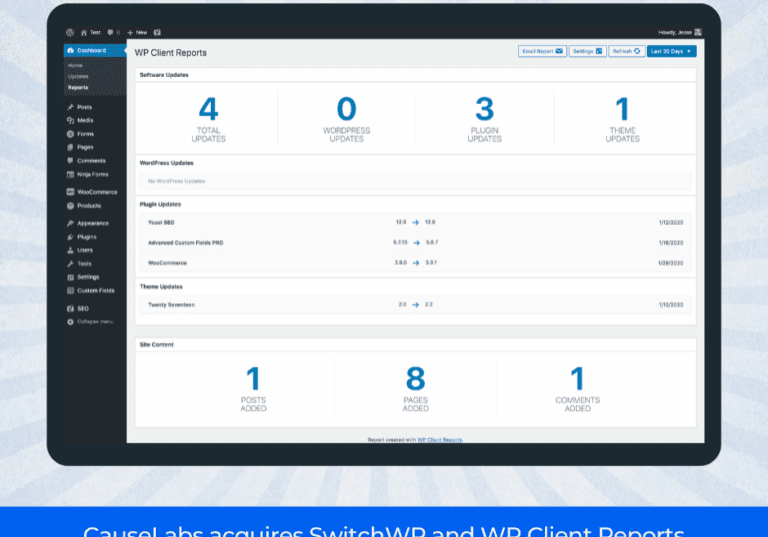Image resolution: width=768 pixels, height=537 pixels.
Task: Click the WooCommerce icon in sidebar
Action: (71, 192)
